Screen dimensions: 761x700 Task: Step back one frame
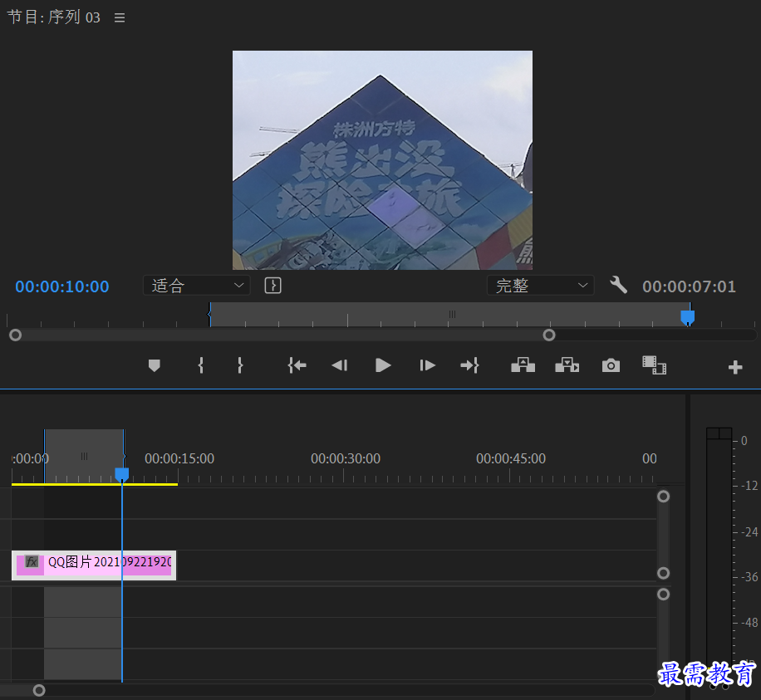[339, 365]
